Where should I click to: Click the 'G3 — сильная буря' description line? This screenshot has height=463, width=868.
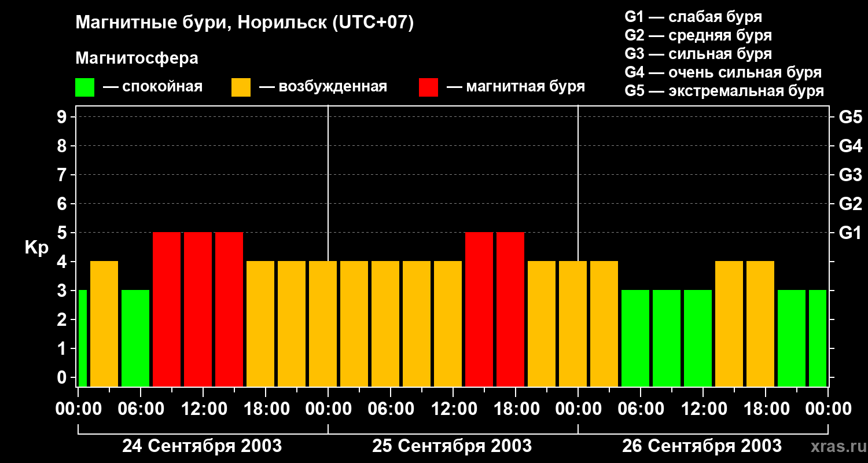(x=698, y=54)
